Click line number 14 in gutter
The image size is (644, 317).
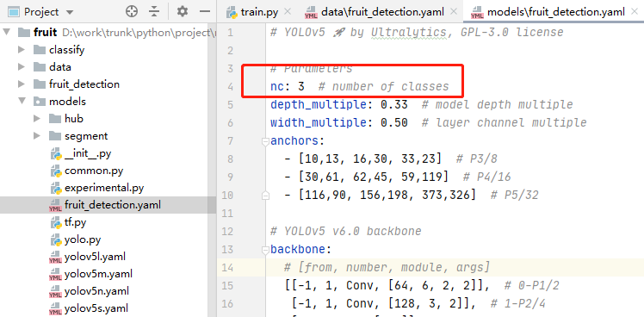[x=227, y=268]
